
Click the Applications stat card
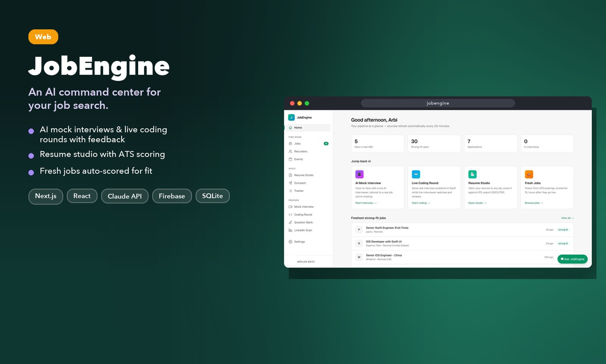coord(490,143)
